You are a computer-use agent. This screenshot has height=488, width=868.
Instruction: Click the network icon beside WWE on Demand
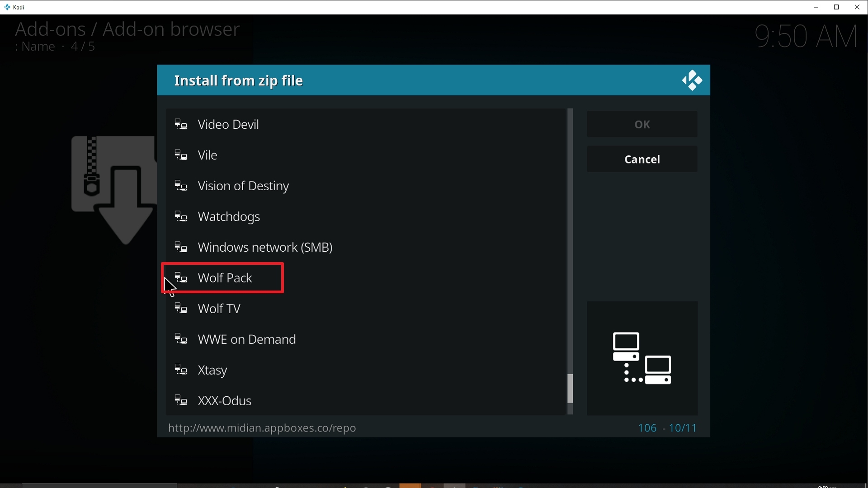pyautogui.click(x=181, y=339)
